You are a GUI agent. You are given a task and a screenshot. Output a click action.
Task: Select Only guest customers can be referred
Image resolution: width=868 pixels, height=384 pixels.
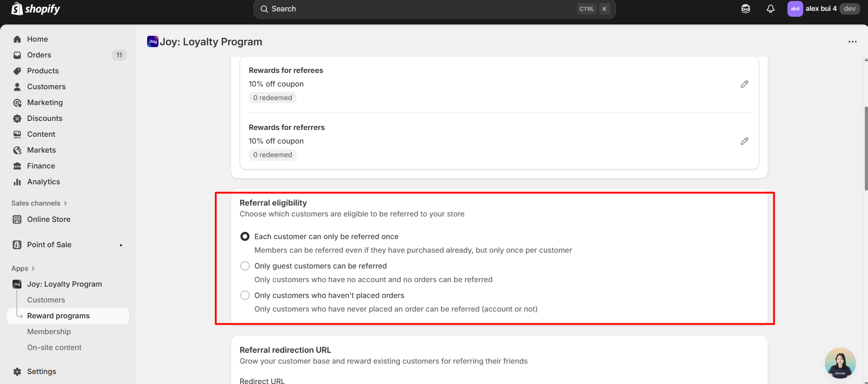[x=245, y=266]
